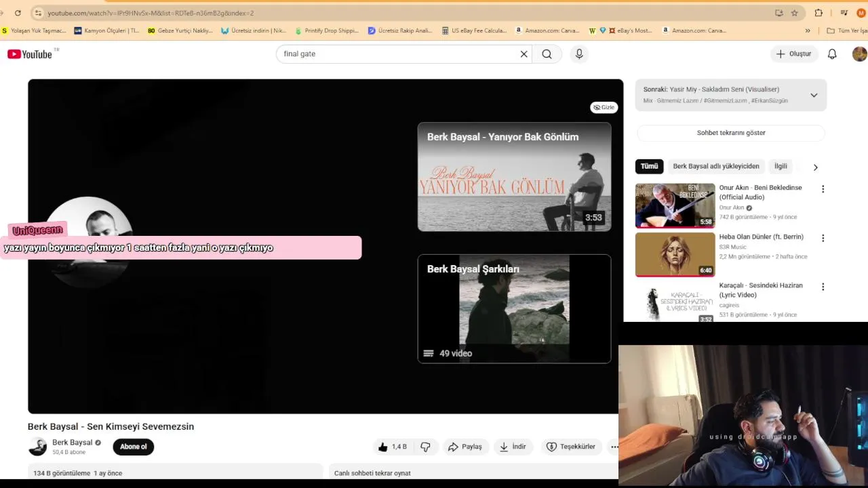Viewport: 868px width, 488px height.
Task: Click İndir download button
Action: [513, 447]
